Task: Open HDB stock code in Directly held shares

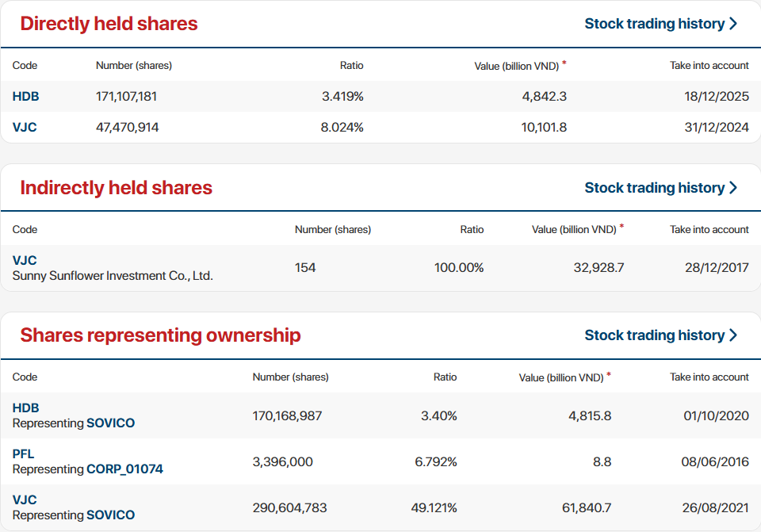Action: point(25,97)
